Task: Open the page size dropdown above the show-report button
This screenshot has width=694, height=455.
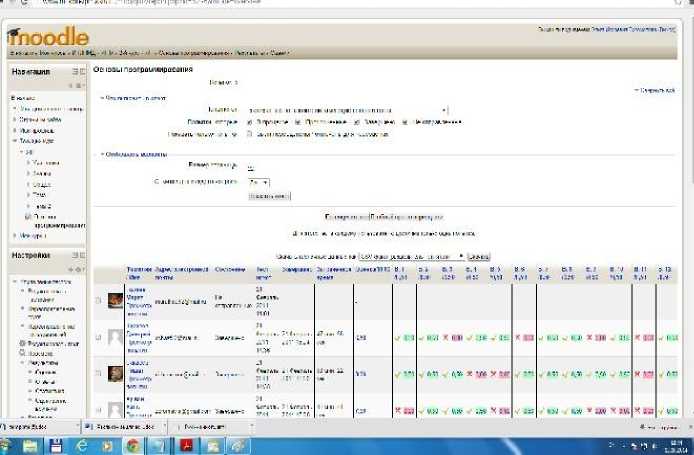Action: click(258, 183)
